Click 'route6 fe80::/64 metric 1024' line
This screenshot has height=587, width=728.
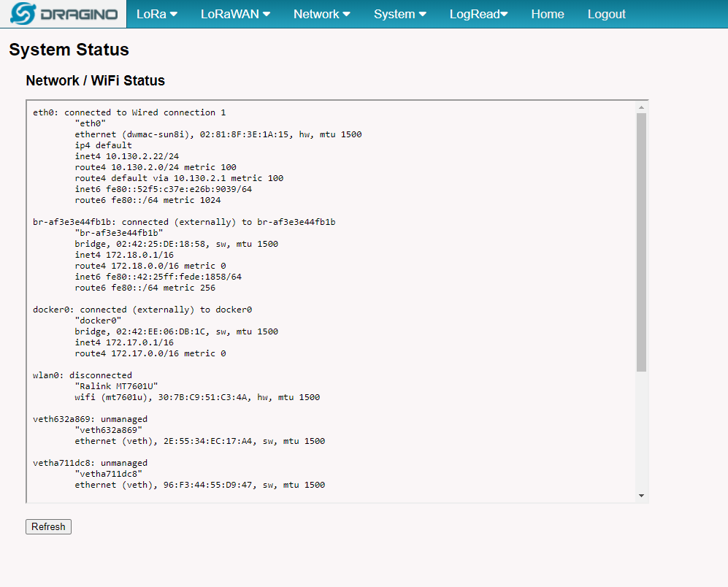point(147,200)
